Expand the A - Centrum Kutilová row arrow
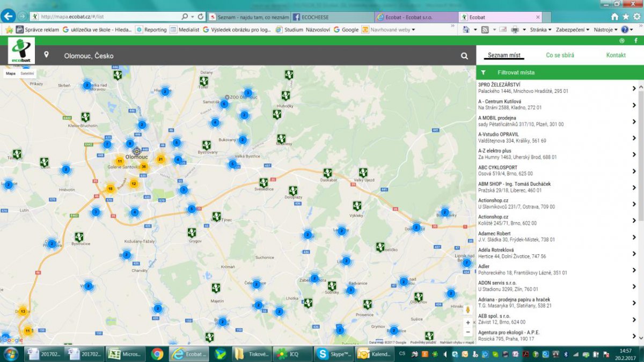The image size is (644, 362). 634,105
